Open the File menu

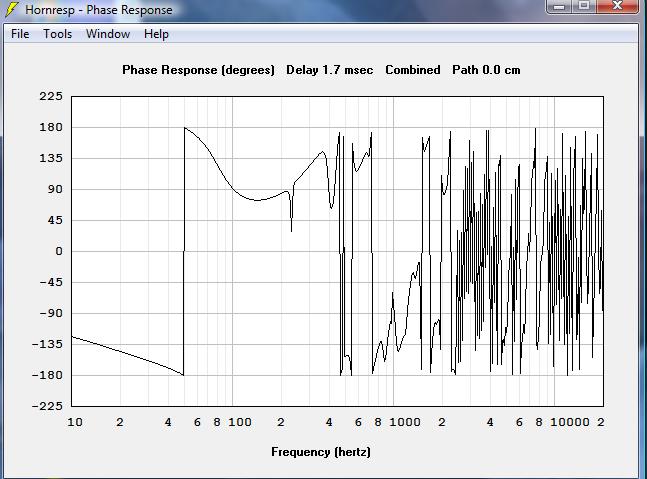click(x=20, y=34)
